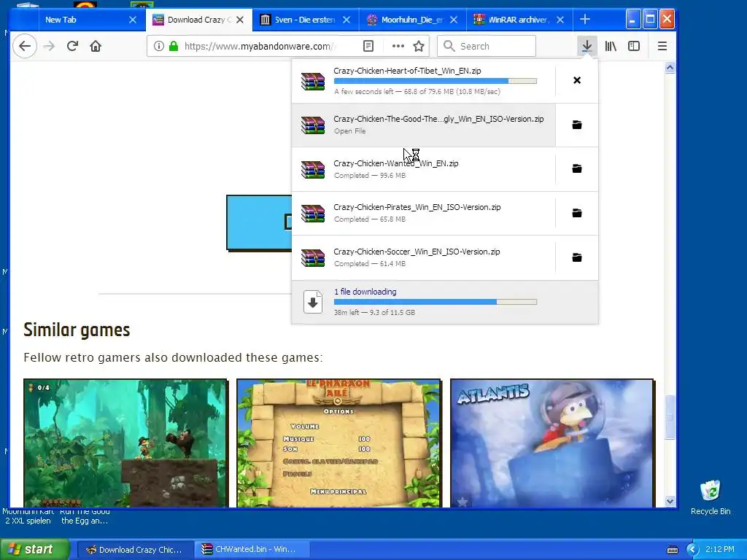Open containing folder for Crazy-Chicken-Wanted zip
The height and width of the screenshot is (560, 747).
(577, 168)
